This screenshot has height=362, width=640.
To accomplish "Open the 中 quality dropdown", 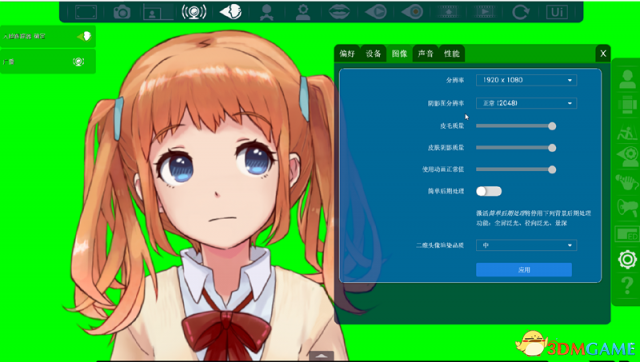I will tap(526, 245).
